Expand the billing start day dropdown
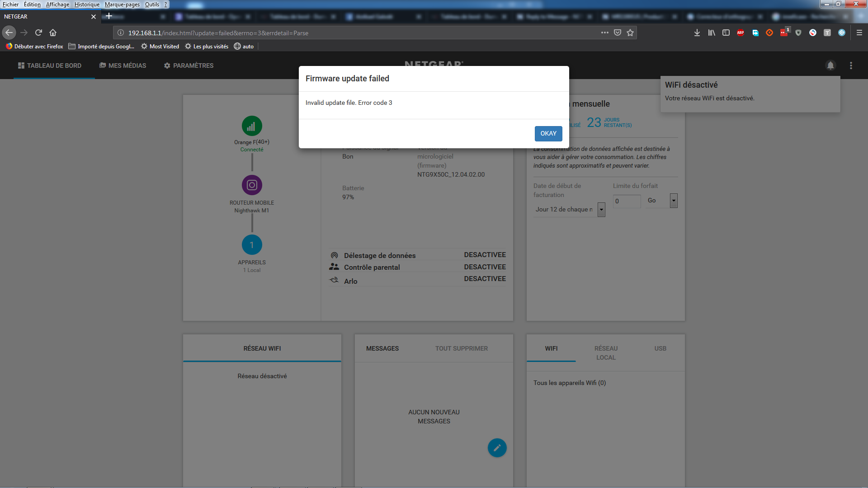 tap(601, 210)
